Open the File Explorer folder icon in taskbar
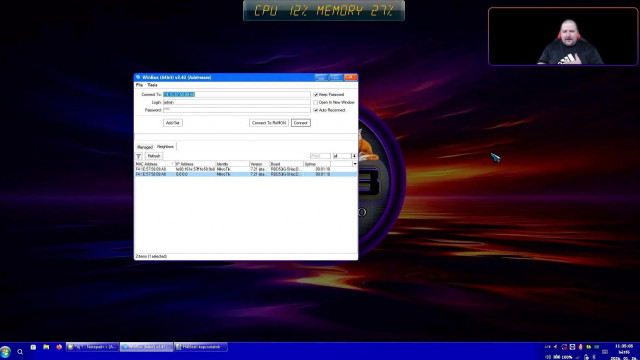Image resolution: width=640 pixels, height=360 pixels. 46,347
